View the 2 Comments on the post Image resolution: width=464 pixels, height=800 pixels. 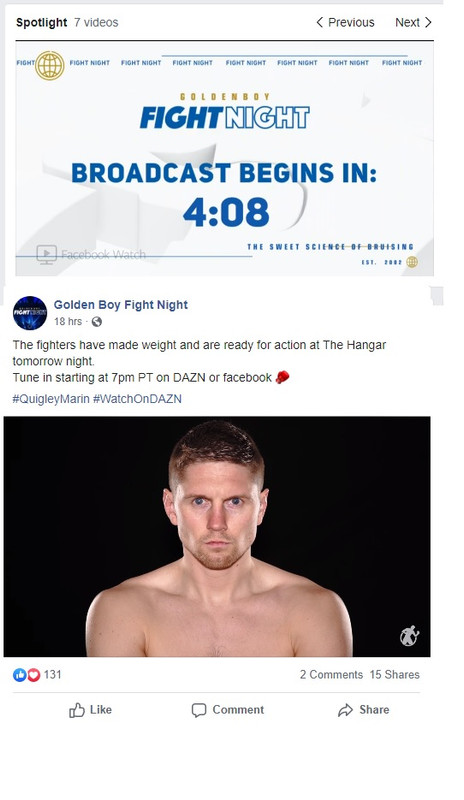click(x=331, y=674)
